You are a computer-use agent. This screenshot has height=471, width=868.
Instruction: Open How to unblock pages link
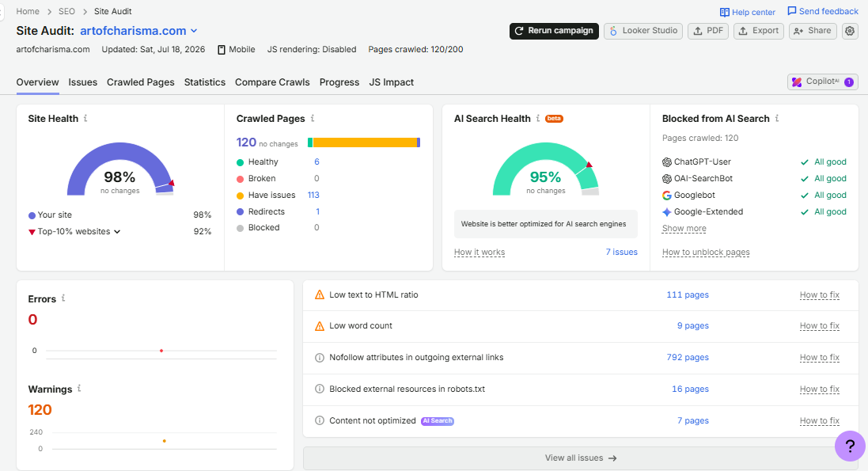pyautogui.click(x=706, y=252)
